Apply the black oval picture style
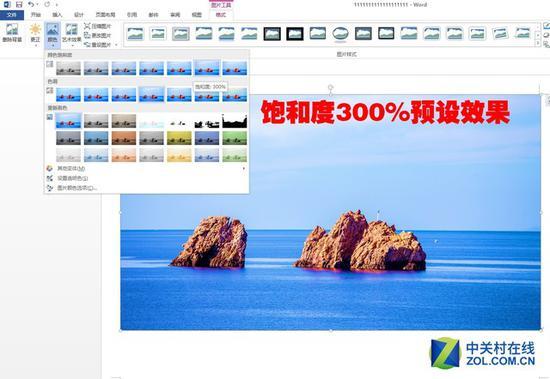 (x=340, y=34)
